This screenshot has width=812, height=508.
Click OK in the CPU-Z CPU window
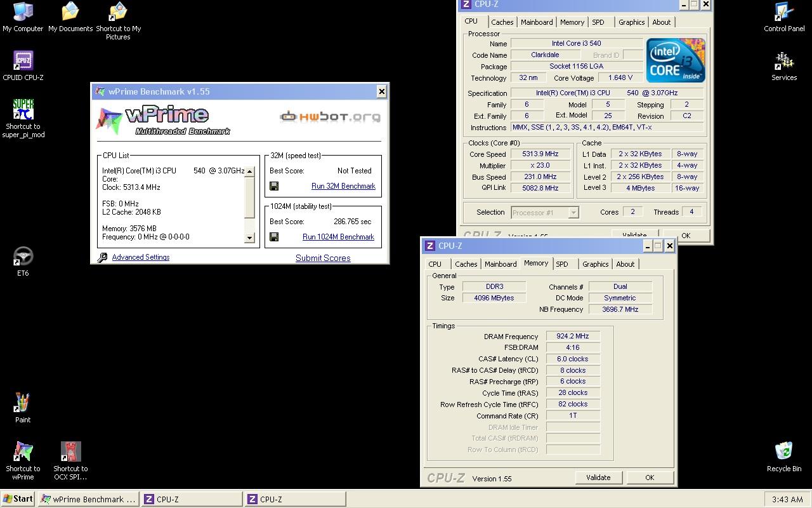point(686,236)
